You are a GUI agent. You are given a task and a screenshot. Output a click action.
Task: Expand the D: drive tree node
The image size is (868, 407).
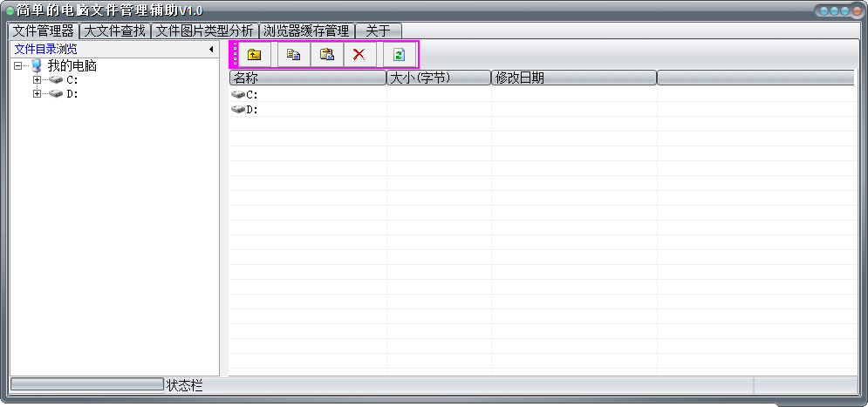pyautogui.click(x=38, y=94)
